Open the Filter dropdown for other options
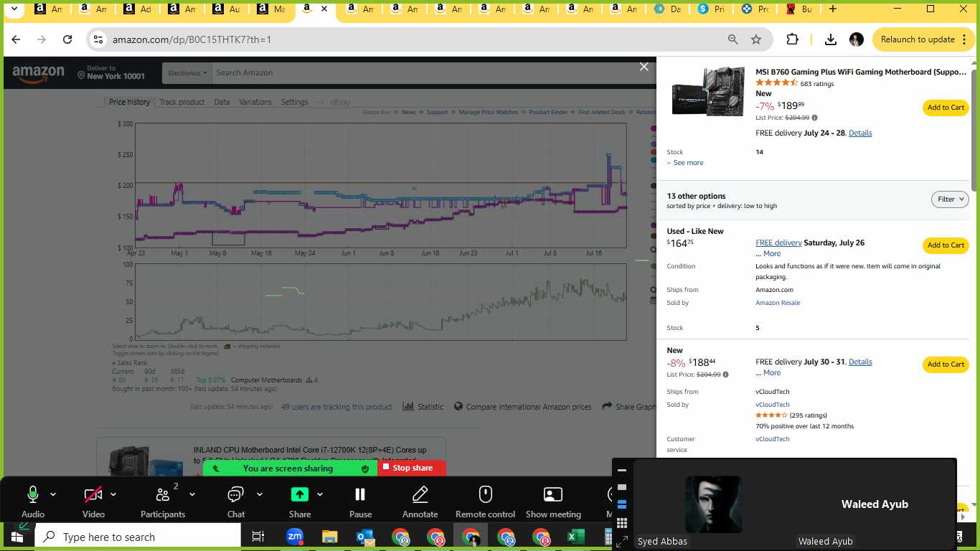This screenshot has width=980, height=551. [x=950, y=199]
